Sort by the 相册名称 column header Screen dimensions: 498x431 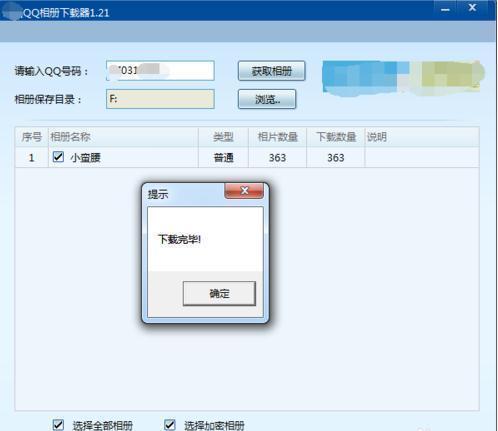tap(123, 137)
